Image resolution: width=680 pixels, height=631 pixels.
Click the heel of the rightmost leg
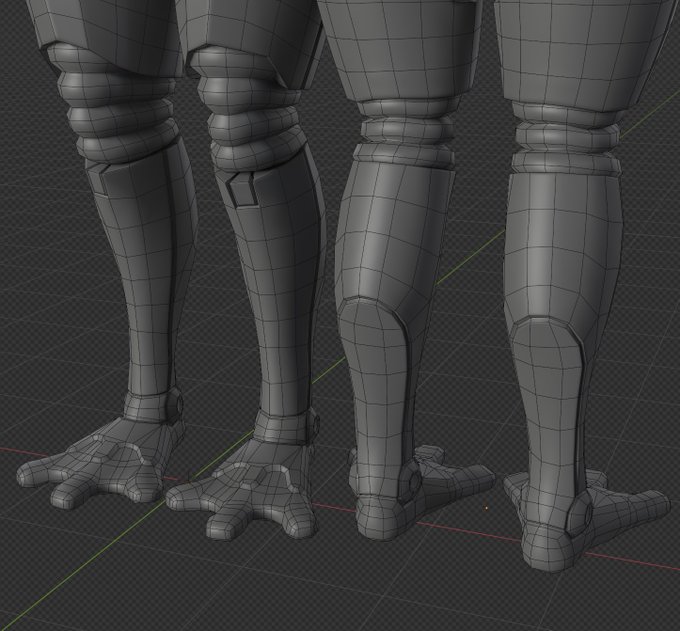[545, 546]
